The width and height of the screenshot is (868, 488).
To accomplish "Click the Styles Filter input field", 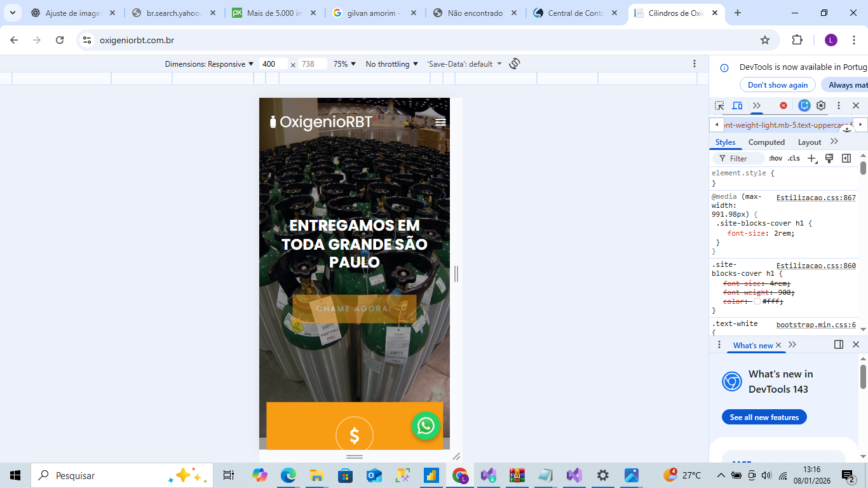I will click(741, 158).
